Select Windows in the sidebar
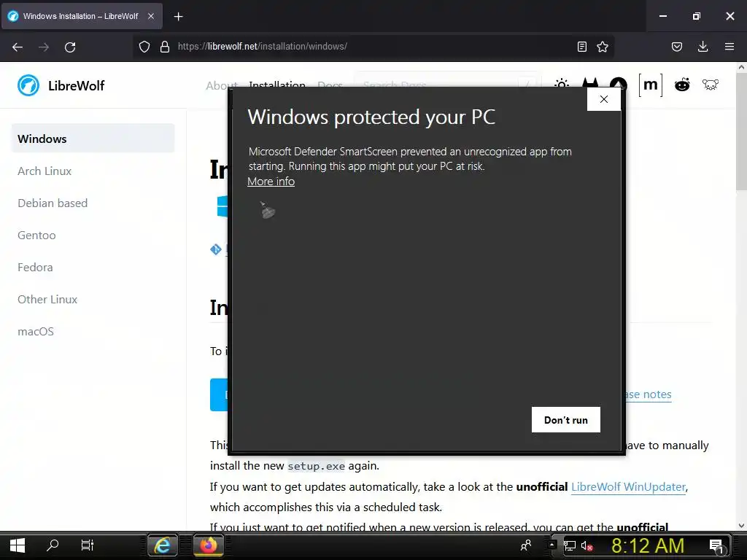The height and width of the screenshot is (560, 747). (x=93, y=139)
